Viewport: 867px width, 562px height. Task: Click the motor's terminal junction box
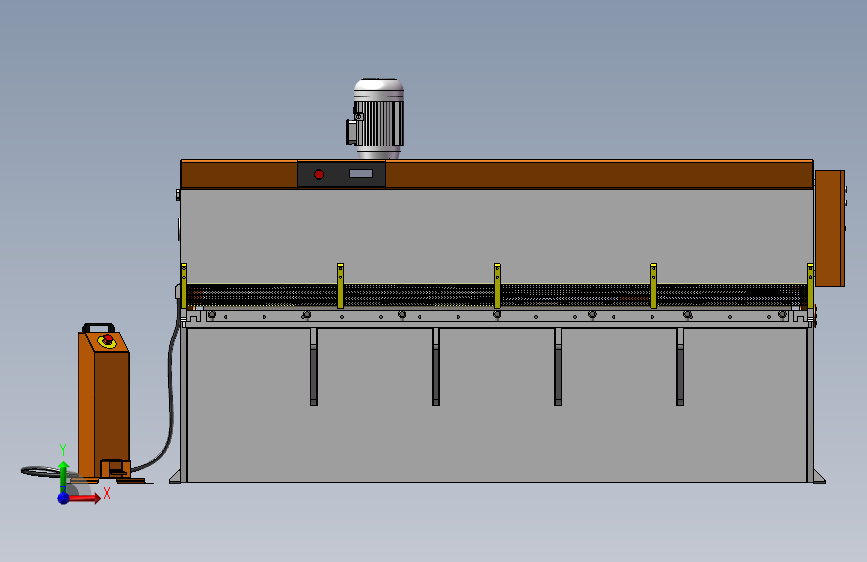(351, 132)
